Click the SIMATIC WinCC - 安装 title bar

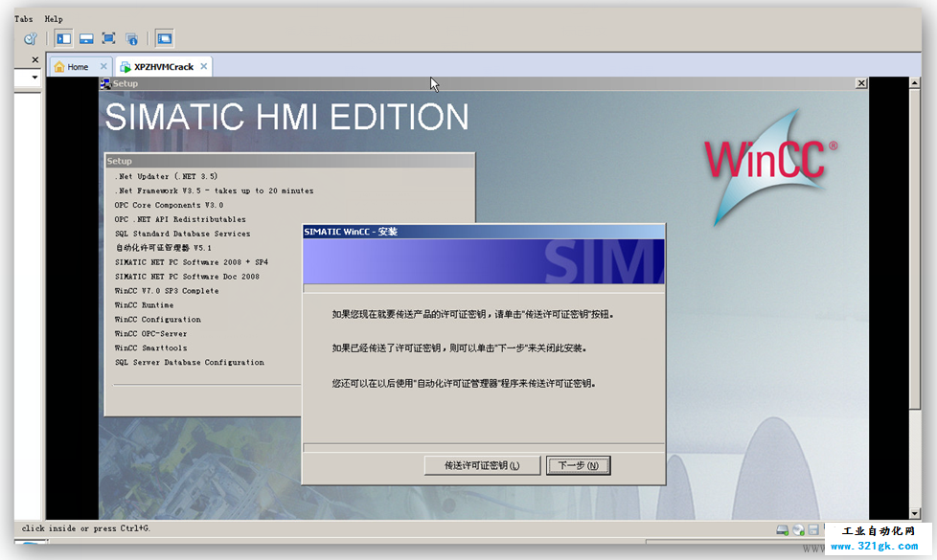[x=483, y=232]
